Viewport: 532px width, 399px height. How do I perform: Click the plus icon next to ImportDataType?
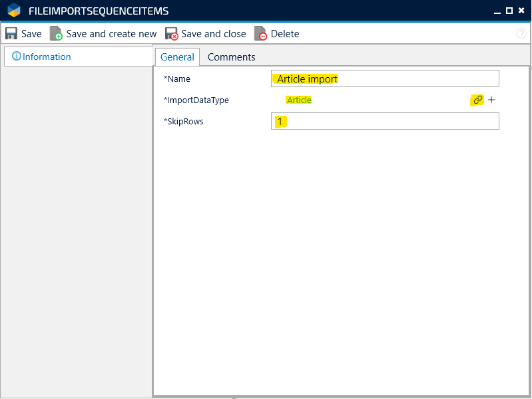point(491,100)
